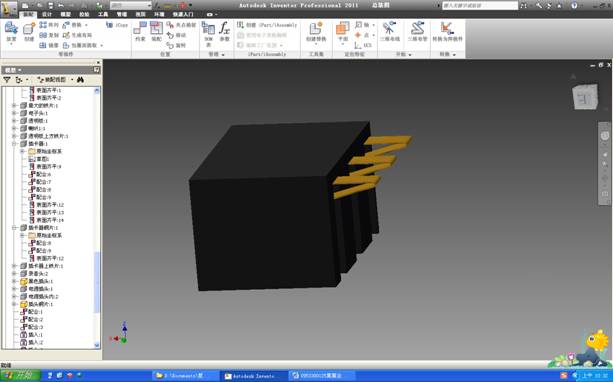Click the help question mark icon
The image size is (613, 382).
(x=574, y=5)
